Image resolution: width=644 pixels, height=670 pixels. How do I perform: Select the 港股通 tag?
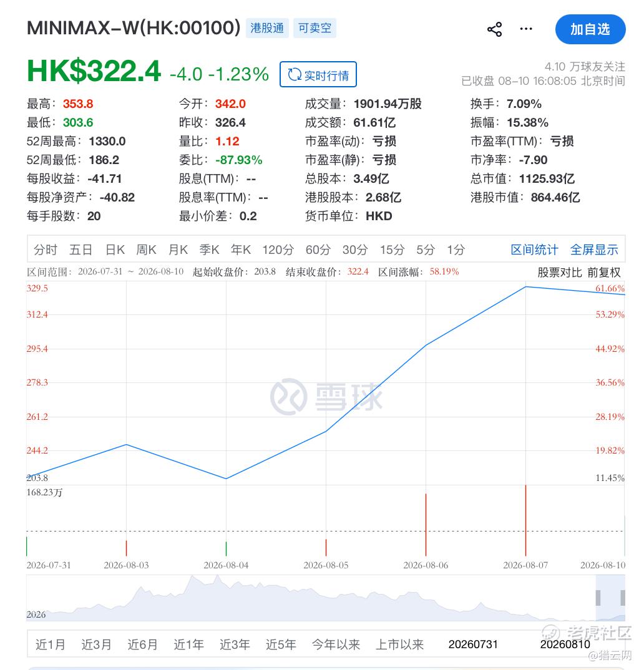pyautogui.click(x=267, y=28)
